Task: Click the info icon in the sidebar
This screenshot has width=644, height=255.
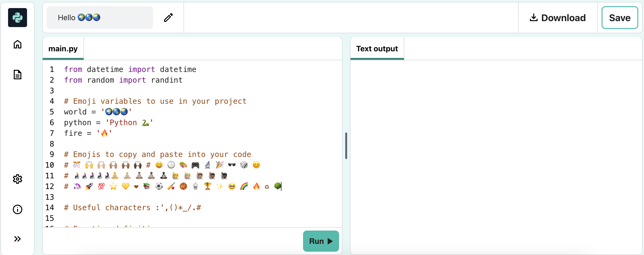Action: coord(17,209)
